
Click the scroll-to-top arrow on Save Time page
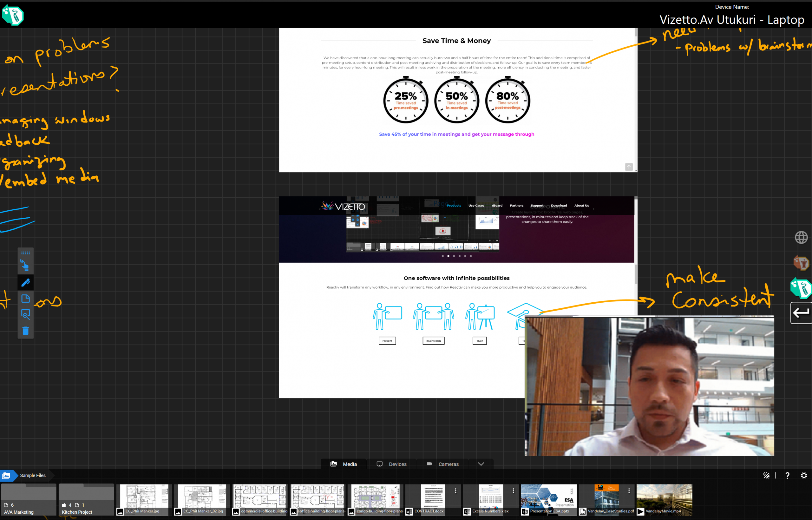point(629,167)
